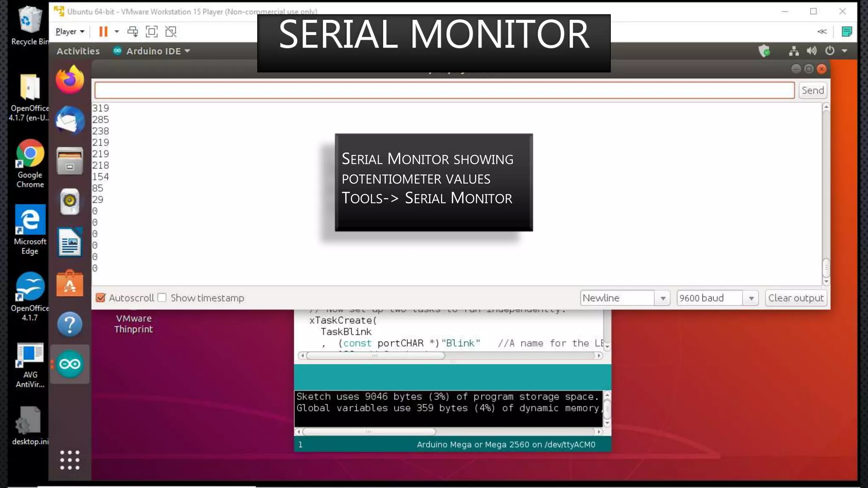Open the Files manager dock icon
The height and width of the screenshot is (488, 868).
(x=70, y=161)
